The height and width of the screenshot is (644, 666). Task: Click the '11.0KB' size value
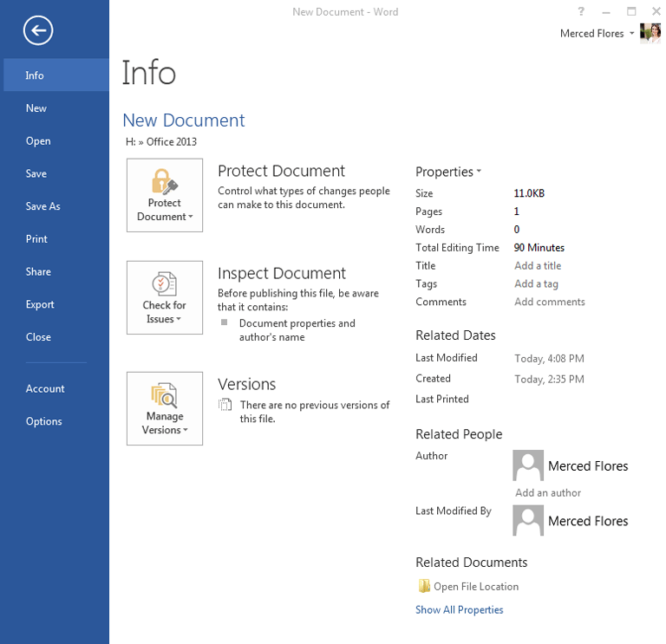point(529,193)
